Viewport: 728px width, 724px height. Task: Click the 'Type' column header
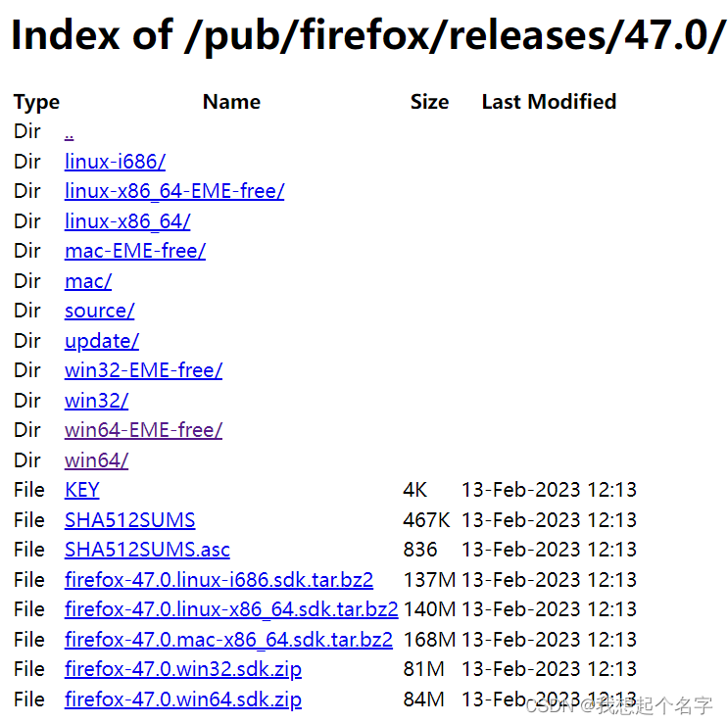point(36,102)
